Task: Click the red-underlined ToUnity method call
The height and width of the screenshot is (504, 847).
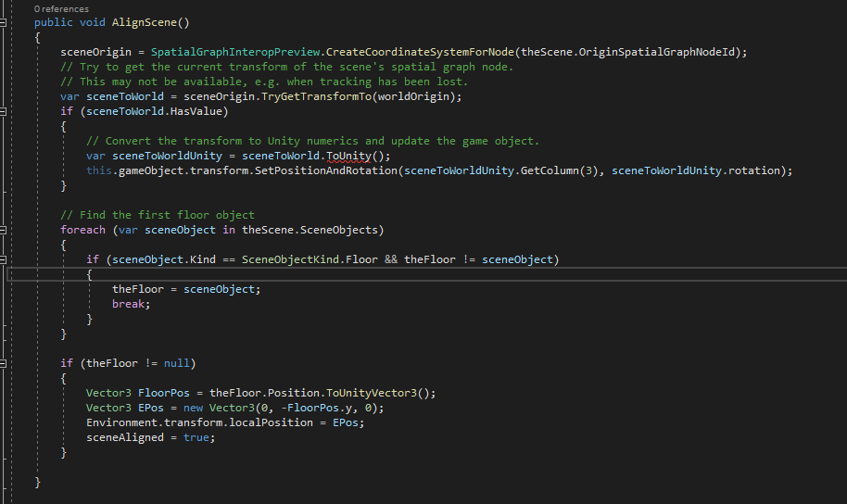Action: 348,157
